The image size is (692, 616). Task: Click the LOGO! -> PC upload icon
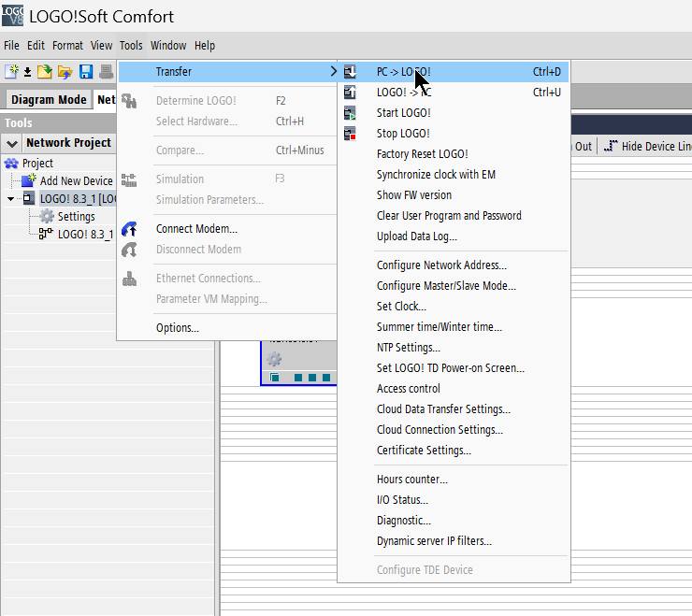[x=350, y=93]
